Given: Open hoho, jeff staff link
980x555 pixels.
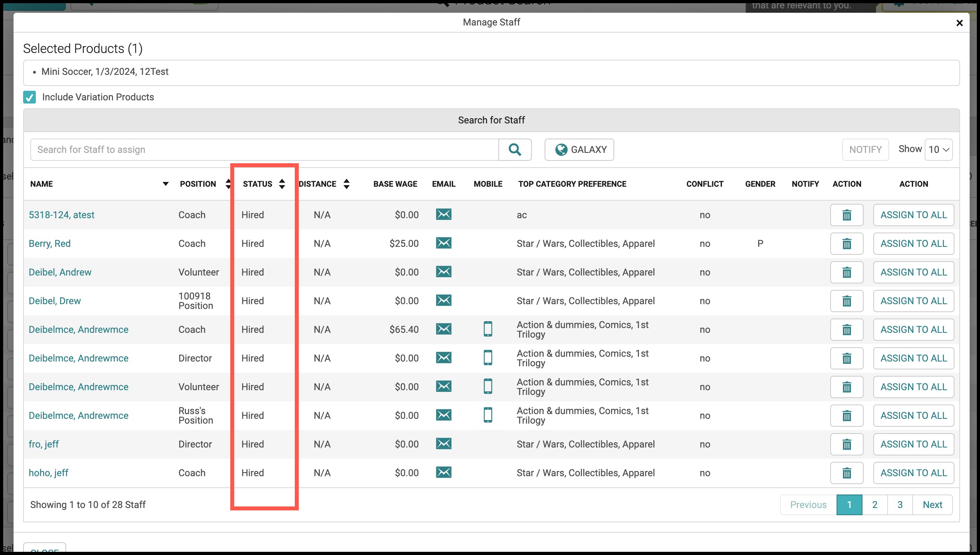Looking at the screenshot, I should click(x=48, y=473).
